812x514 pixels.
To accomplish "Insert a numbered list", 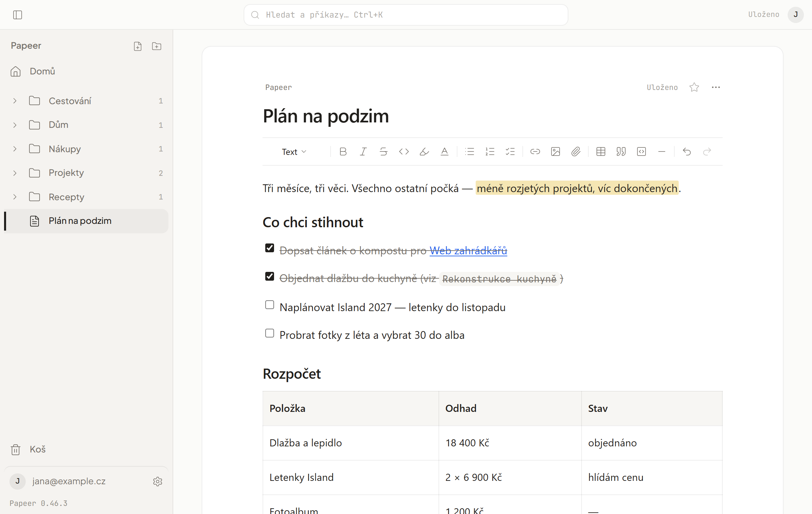I will pyautogui.click(x=490, y=152).
